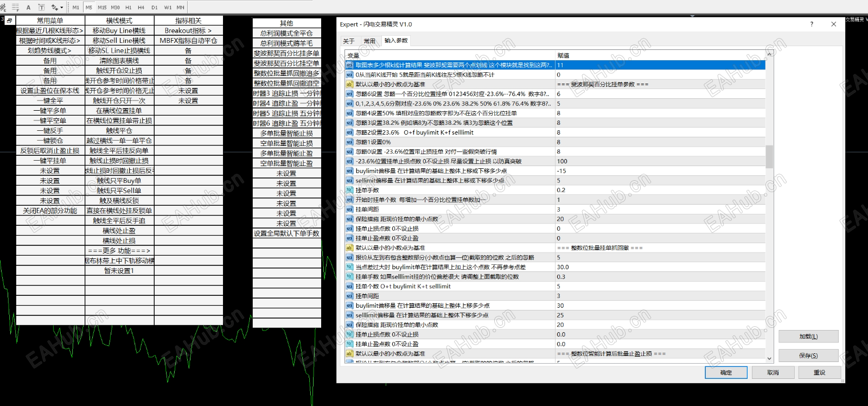The height and width of the screenshot is (406, 868).
Task: Cancel the Expert dialog with 取消
Action: pos(773,372)
